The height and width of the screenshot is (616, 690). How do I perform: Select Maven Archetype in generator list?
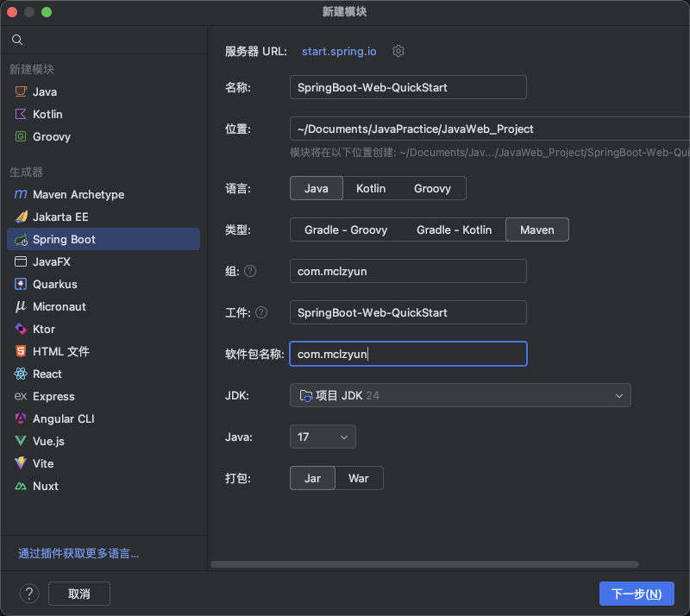(x=78, y=194)
